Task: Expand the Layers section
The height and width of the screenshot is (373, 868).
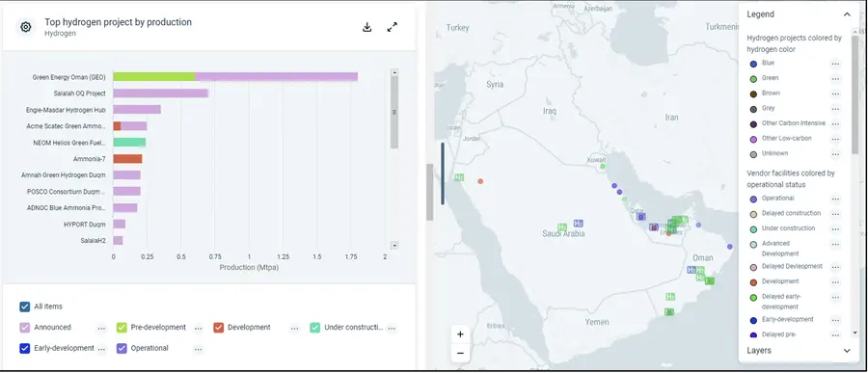Action: (847, 350)
